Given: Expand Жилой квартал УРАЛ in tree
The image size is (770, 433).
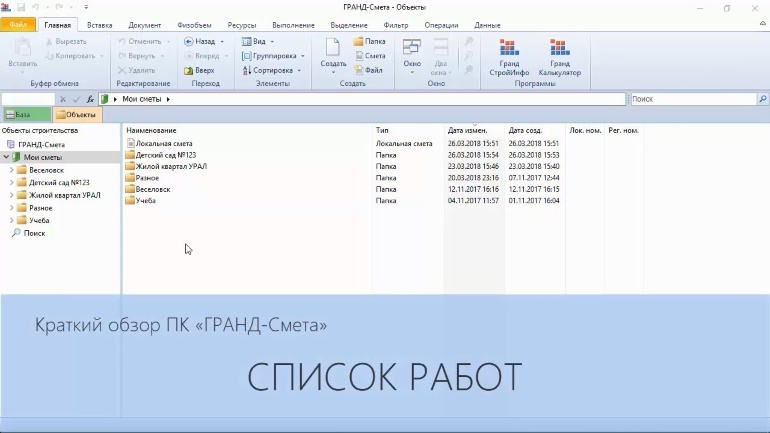Looking at the screenshot, I should 12,195.
